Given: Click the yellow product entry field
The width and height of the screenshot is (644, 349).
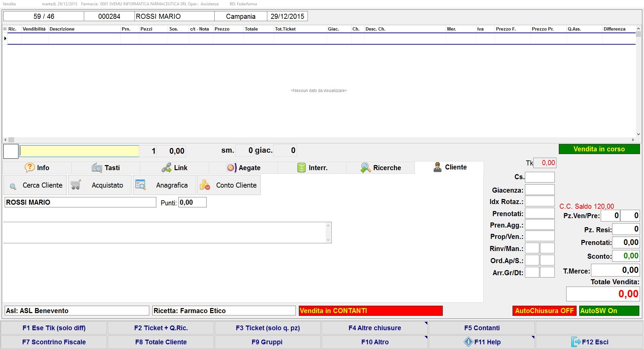Looking at the screenshot, I should [79, 151].
